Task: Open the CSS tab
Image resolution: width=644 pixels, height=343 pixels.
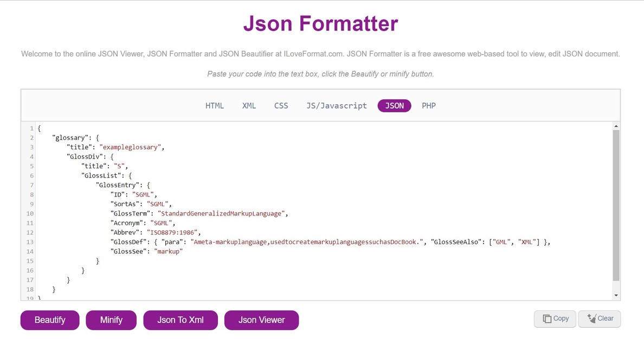Action: click(x=281, y=105)
